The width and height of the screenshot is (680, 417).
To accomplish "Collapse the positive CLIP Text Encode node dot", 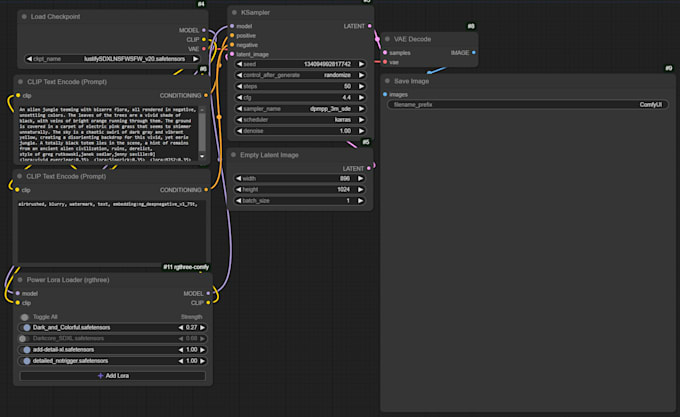I will tap(20, 81).
